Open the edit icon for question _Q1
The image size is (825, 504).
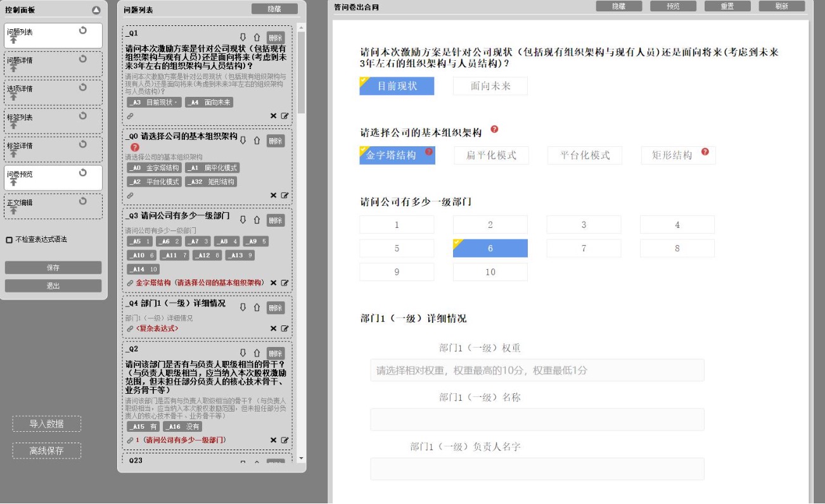[x=285, y=116]
